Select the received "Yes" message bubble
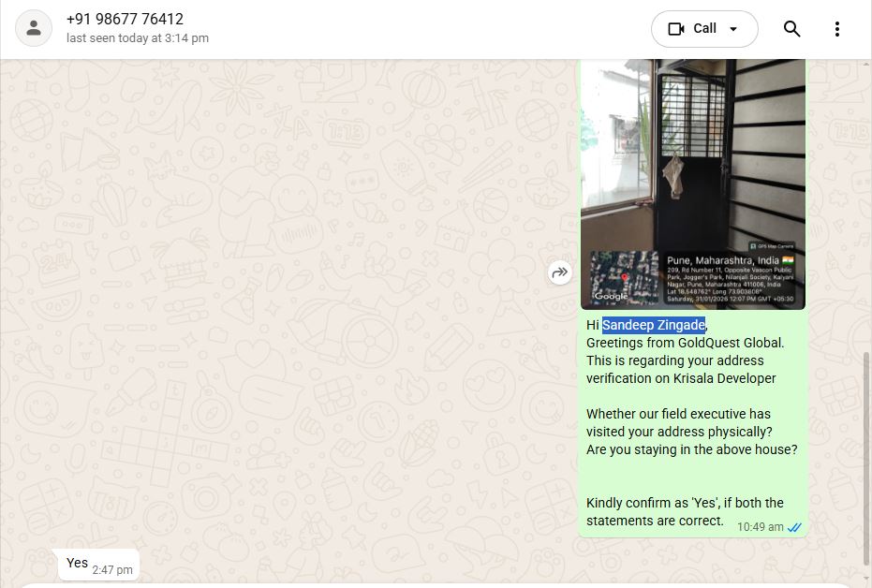 (x=98, y=564)
